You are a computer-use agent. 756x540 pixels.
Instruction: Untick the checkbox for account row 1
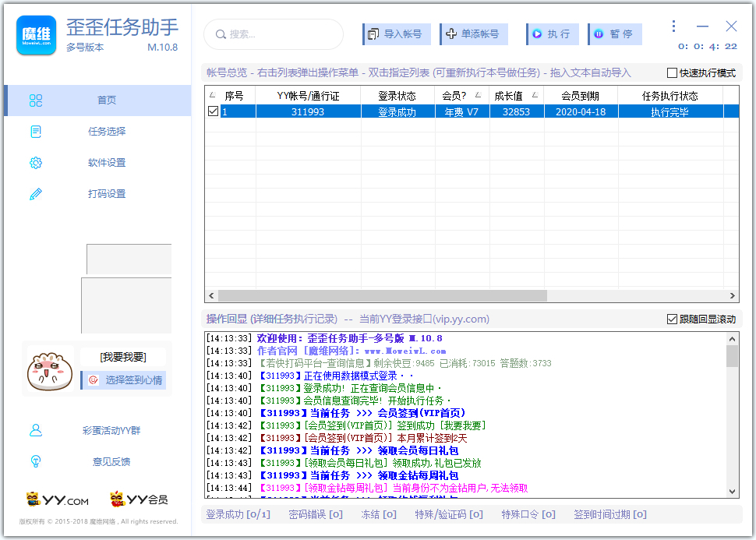[213, 111]
